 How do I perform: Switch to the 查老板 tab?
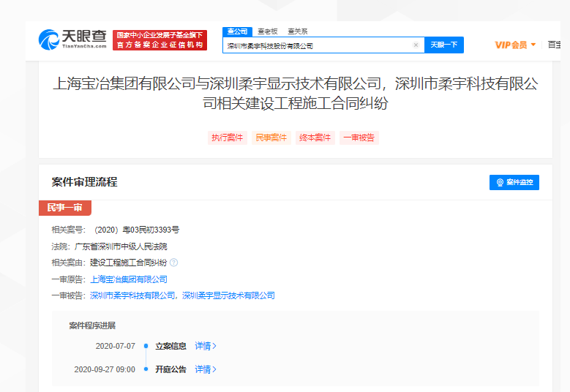pos(268,31)
